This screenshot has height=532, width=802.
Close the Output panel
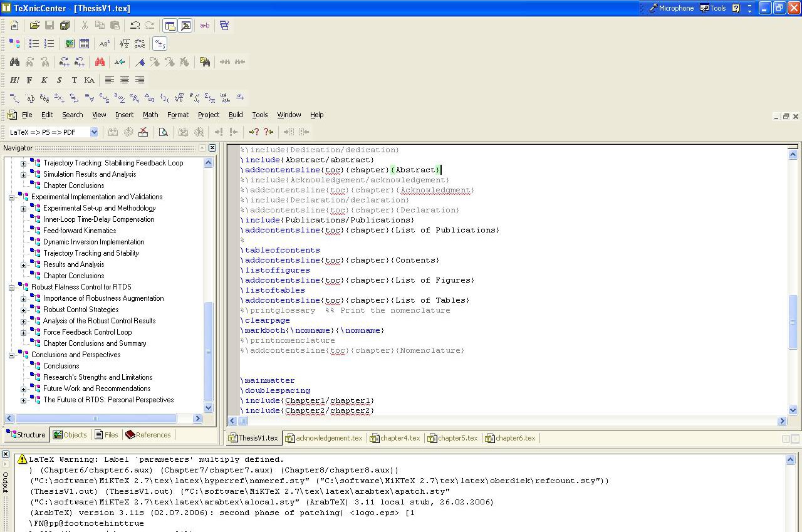(6, 454)
